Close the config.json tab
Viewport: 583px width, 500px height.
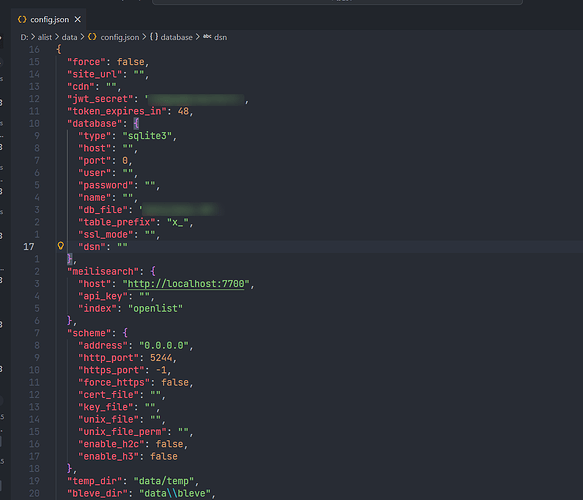tap(78, 19)
